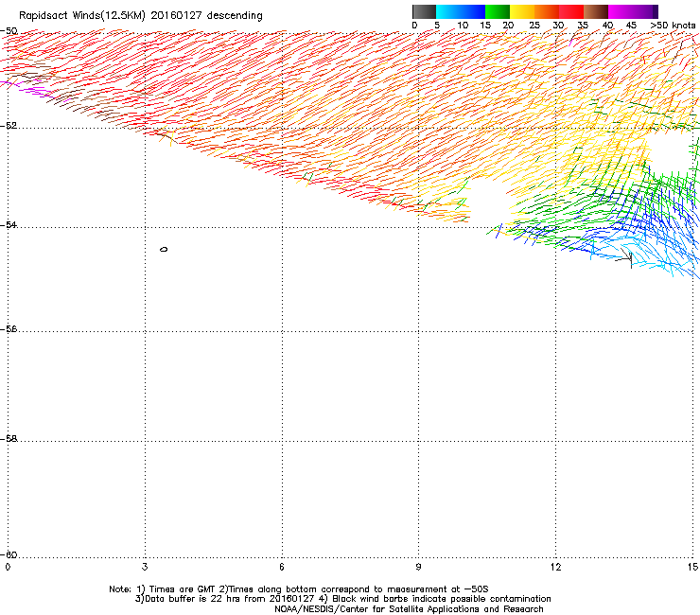The height and width of the screenshot is (615, 700).
Task: Click the '>50 knots' legend label
Action: [x=673, y=26]
